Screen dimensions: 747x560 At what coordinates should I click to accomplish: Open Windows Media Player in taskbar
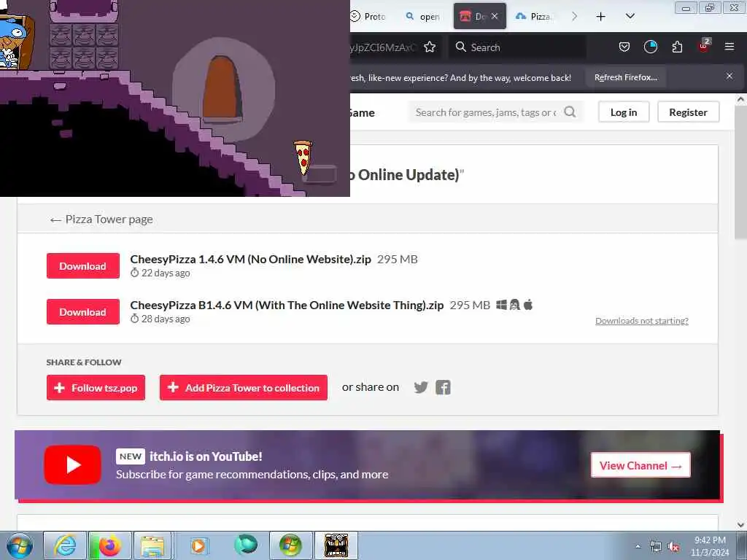pyautogui.click(x=198, y=545)
